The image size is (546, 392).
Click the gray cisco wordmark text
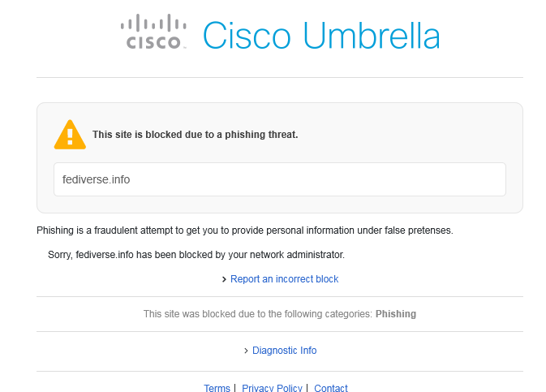(153, 42)
